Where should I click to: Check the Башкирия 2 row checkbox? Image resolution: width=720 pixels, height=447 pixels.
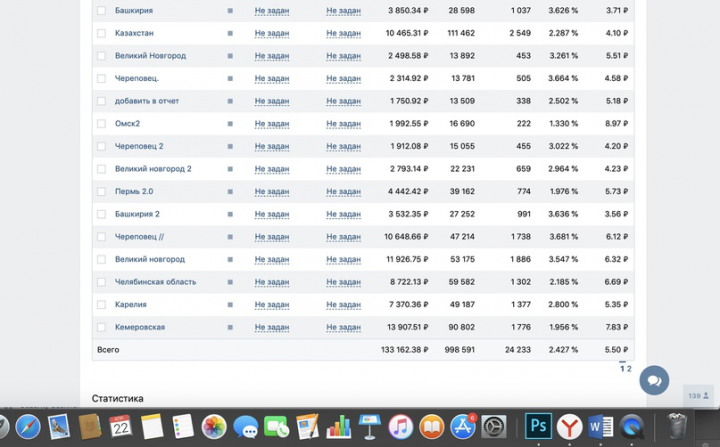coord(101,214)
